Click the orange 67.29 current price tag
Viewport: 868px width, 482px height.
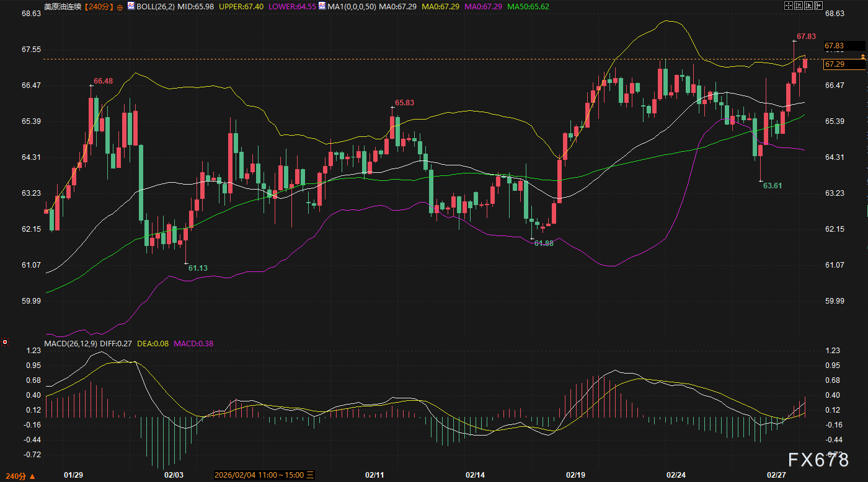click(x=834, y=64)
